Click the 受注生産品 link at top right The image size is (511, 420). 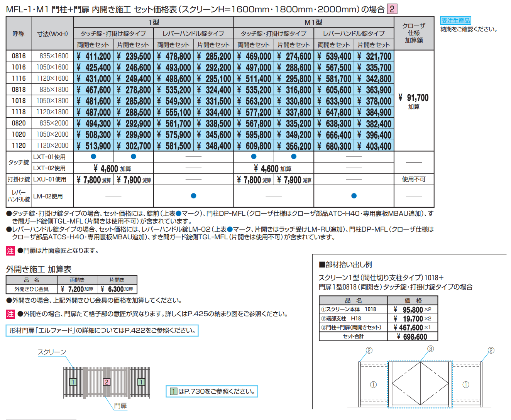pyautogui.click(x=456, y=20)
